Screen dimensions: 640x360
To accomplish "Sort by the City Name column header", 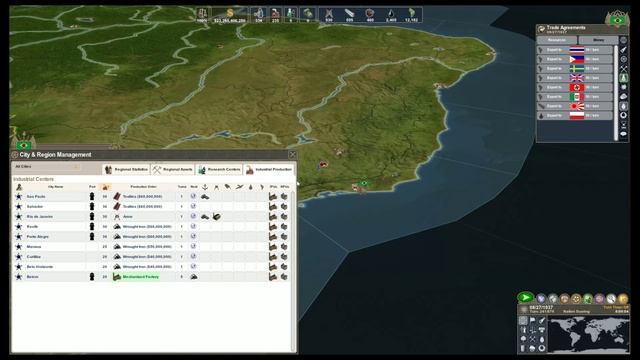I will pyautogui.click(x=56, y=187).
